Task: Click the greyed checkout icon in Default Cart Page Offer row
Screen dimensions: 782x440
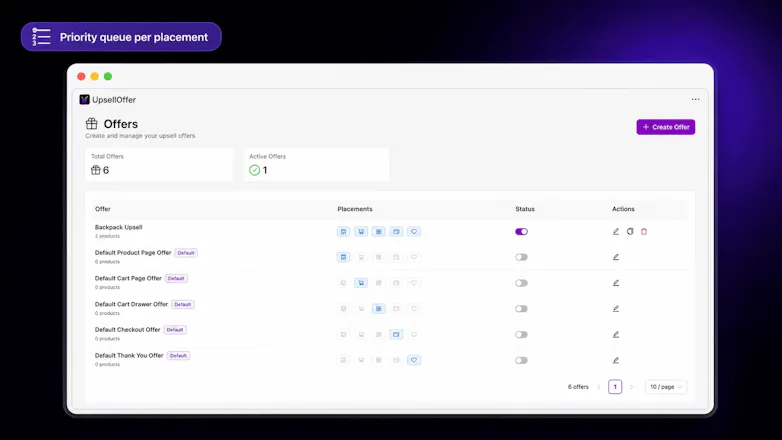Action: tap(396, 283)
